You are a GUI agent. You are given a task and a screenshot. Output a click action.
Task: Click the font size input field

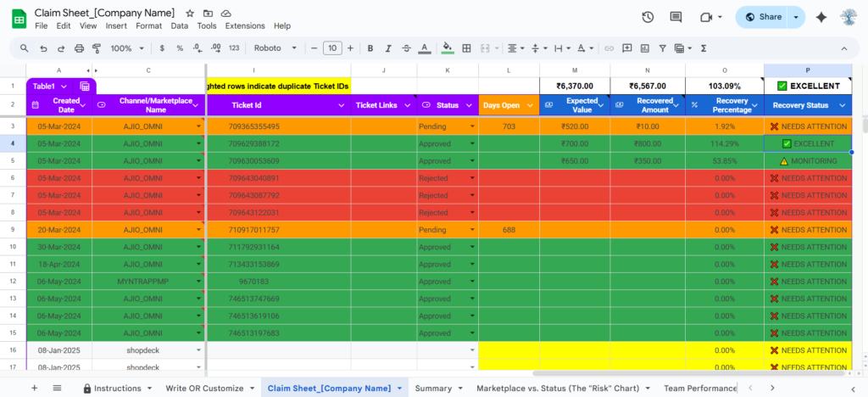(333, 48)
